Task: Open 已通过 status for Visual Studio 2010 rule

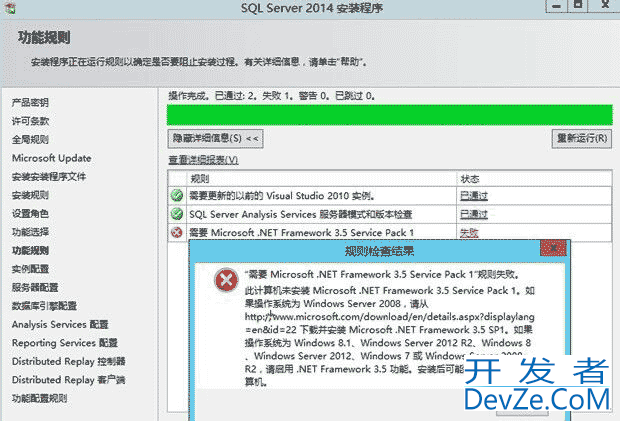Action: click(473, 195)
